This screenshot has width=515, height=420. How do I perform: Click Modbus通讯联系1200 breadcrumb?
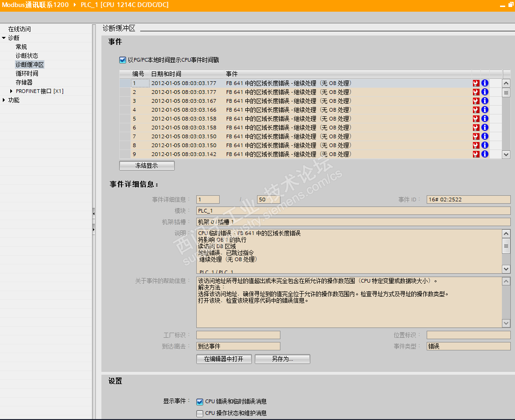(35, 5)
